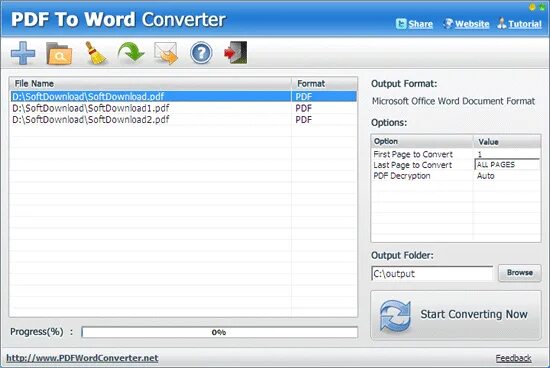Select First Page to Convert option
The image size is (550, 368).
tap(413, 154)
